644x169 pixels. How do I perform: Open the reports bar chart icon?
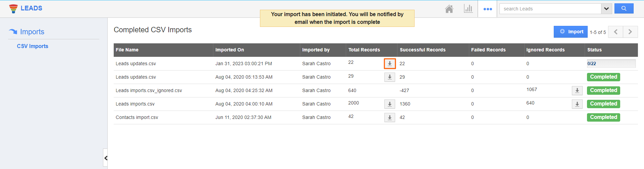(468, 9)
